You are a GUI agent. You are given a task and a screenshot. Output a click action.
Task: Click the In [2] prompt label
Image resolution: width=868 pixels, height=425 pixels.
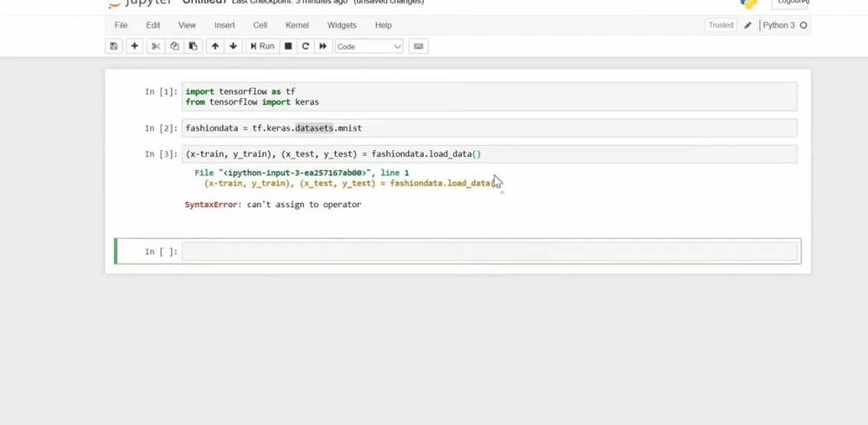coord(161,127)
